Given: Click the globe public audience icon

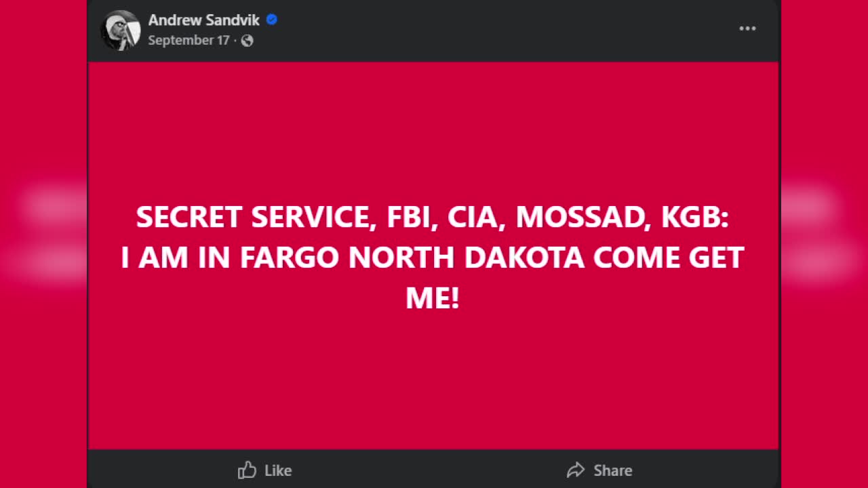Looking at the screenshot, I should pyautogui.click(x=248, y=41).
